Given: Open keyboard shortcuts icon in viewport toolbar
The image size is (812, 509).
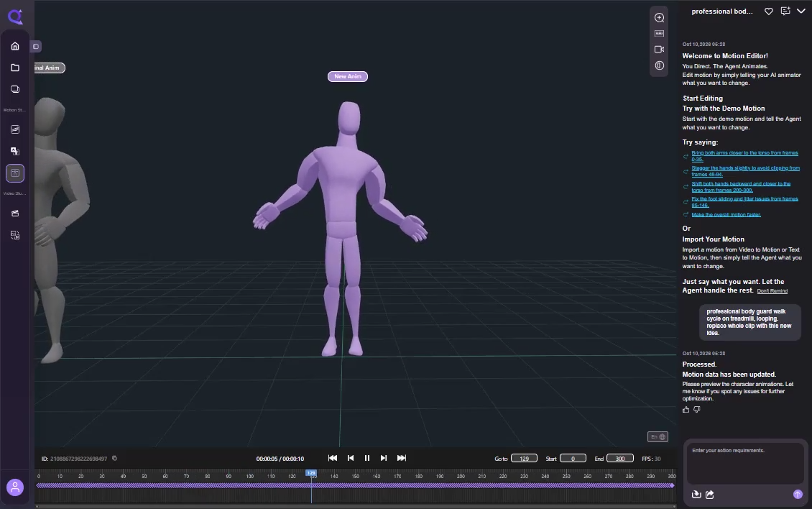Looking at the screenshot, I should coord(659,34).
